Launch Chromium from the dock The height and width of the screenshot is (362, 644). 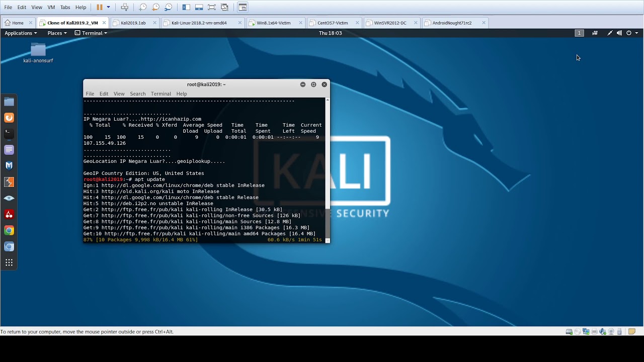[9, 246]
